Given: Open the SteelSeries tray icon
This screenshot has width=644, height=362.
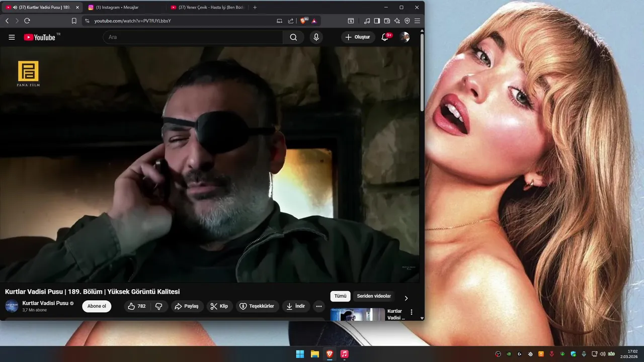Looking at the screenshot, I should coord(530,354).
